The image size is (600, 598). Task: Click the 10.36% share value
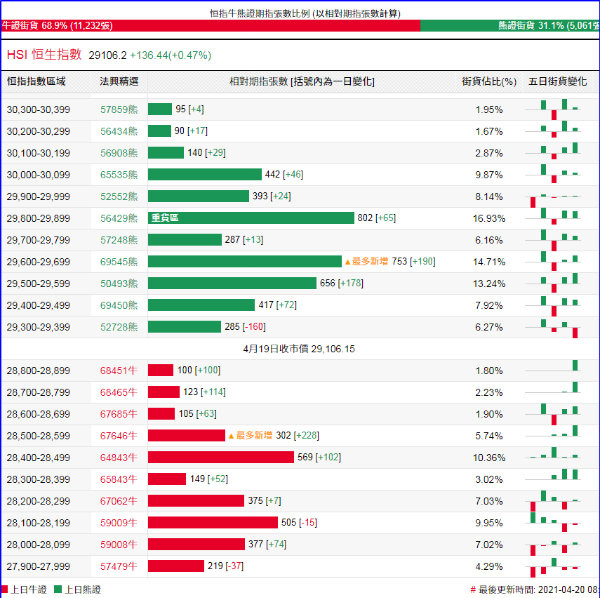[x=489, y=458]
